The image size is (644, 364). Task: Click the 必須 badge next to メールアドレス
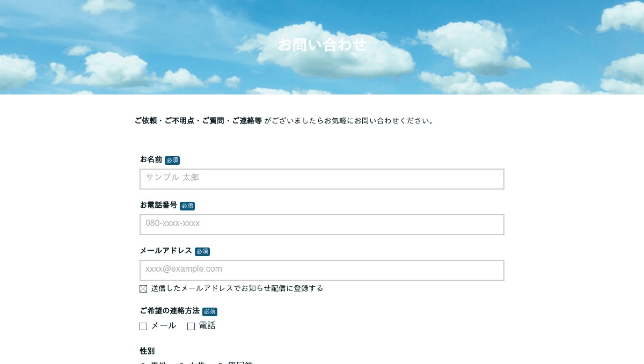click(x=202, y=251)
